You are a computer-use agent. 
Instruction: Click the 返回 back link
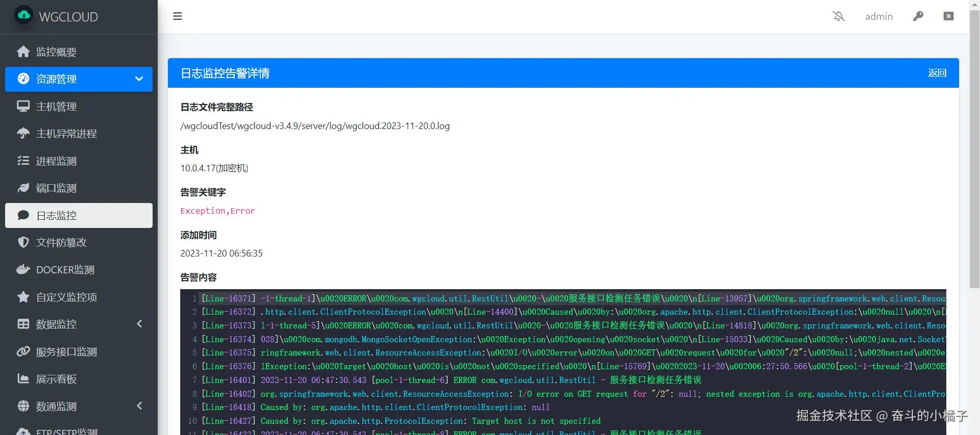pyautogui.click(x=937, y=73)
